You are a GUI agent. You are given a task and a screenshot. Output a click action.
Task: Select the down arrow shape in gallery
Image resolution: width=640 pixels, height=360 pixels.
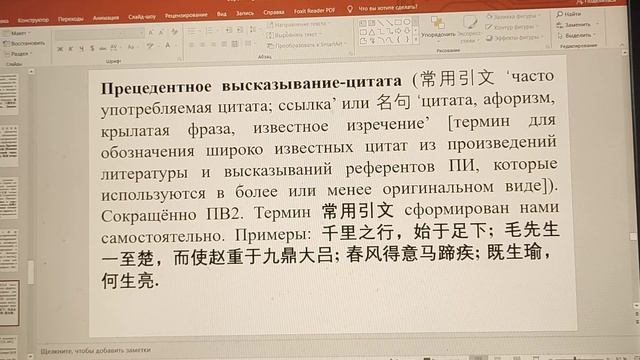tap(407, 31)
